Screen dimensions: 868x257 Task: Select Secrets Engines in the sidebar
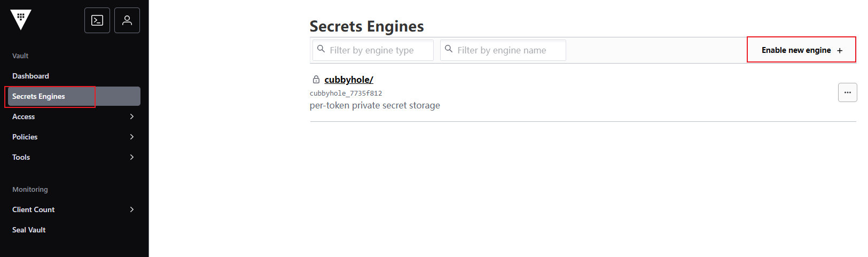(38, 96)
